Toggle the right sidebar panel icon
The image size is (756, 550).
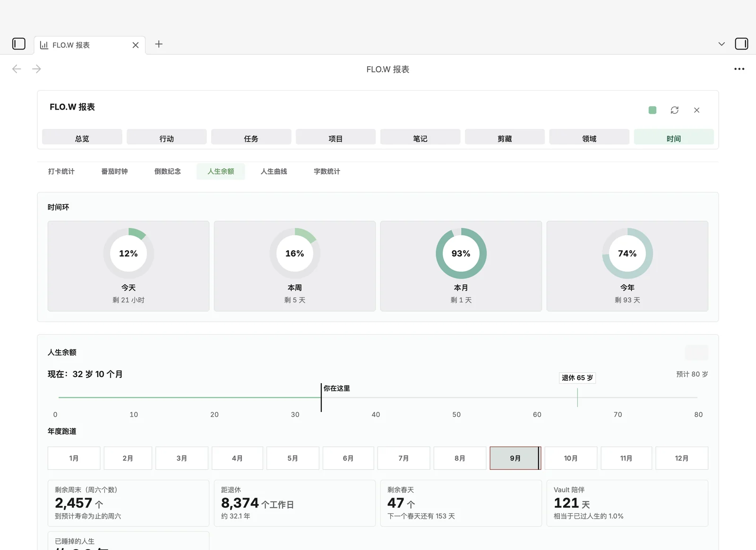[741, 44]
